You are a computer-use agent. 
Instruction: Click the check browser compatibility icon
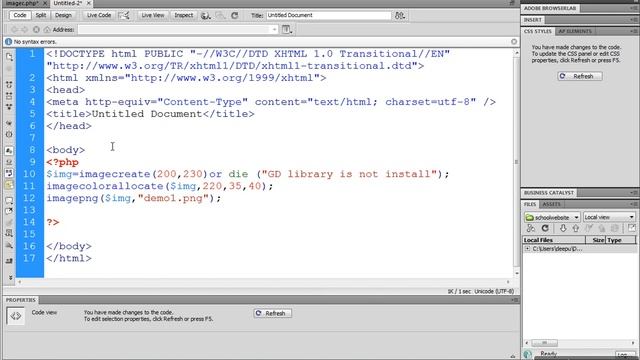124,16
